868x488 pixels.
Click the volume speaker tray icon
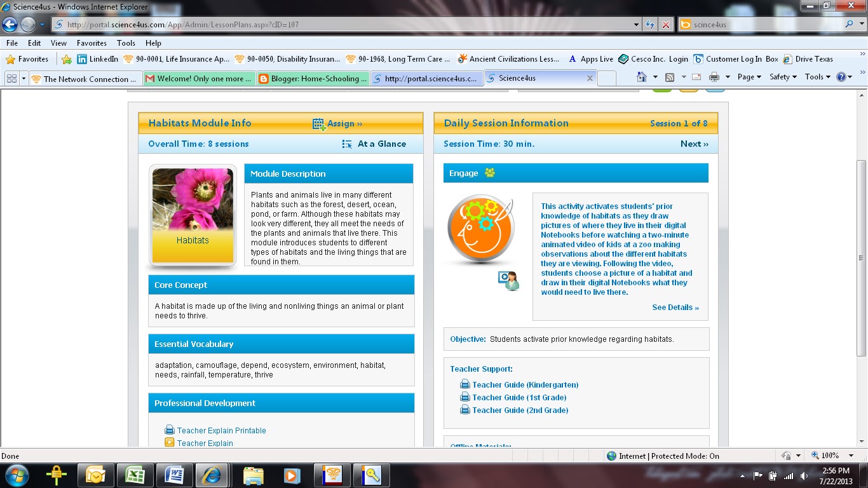click(804, 476)
